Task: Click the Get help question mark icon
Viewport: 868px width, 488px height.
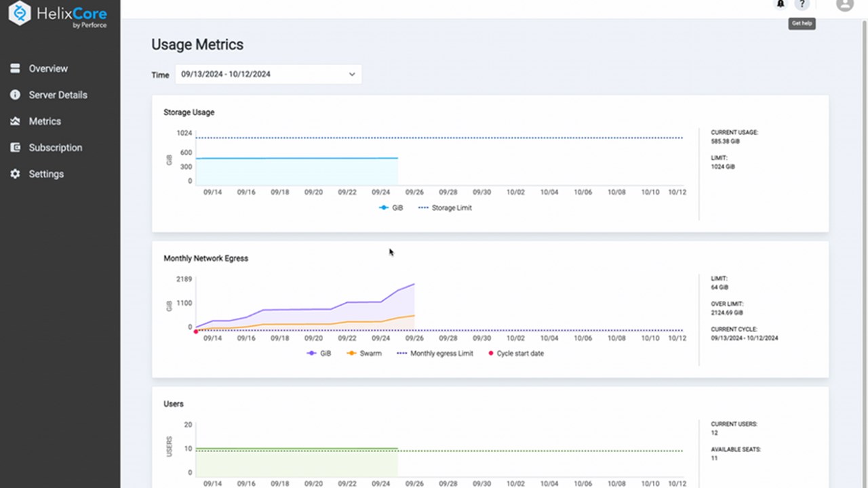Action: 802,5
